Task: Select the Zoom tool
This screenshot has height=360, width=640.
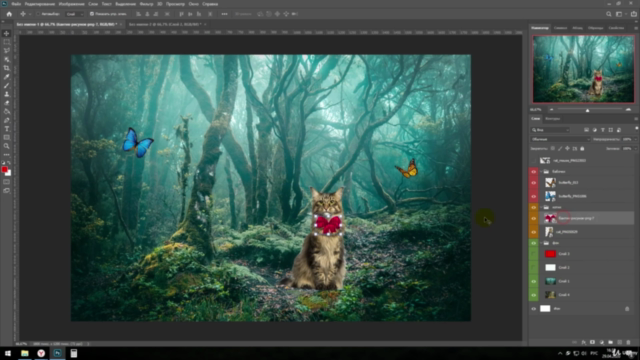Action: click(7, 146)
